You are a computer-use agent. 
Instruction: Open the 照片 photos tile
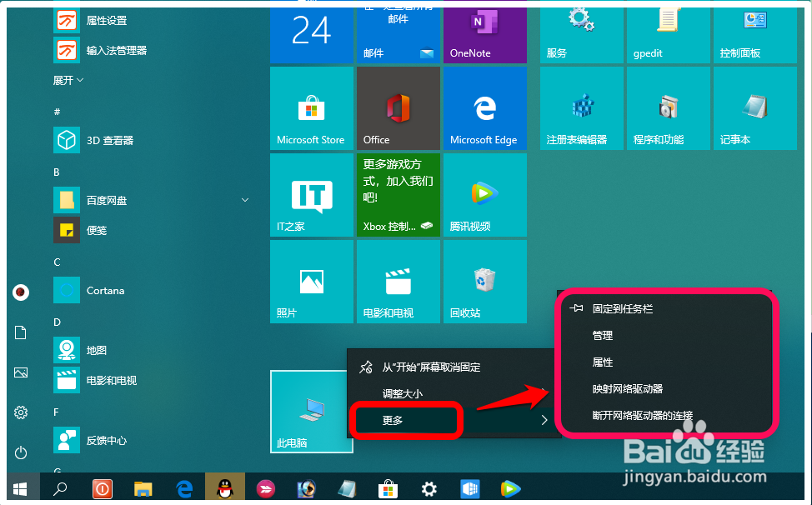(x=311, y=282)
